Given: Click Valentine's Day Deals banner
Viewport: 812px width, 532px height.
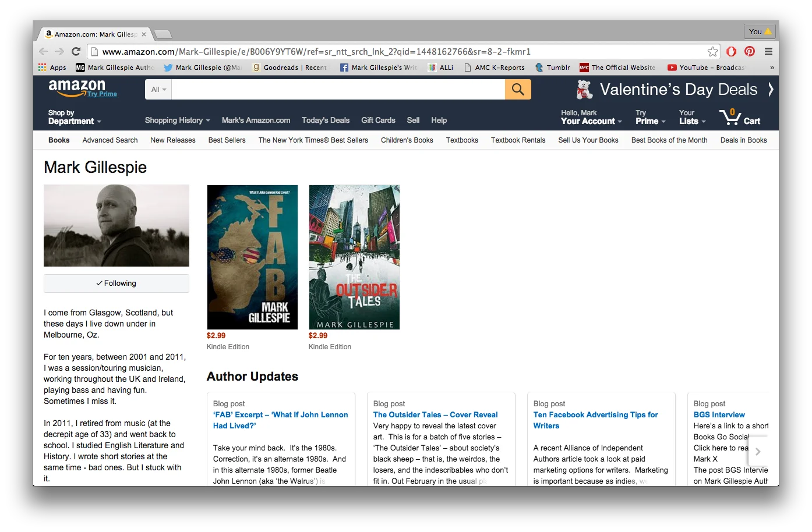Looking at the screenshot, I should 679,89.
